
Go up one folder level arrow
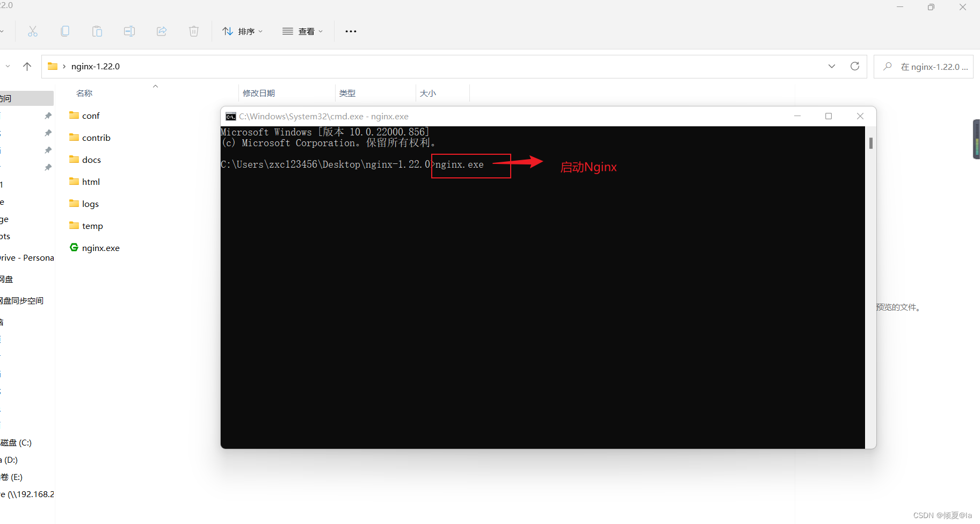[x=27, y=66]
